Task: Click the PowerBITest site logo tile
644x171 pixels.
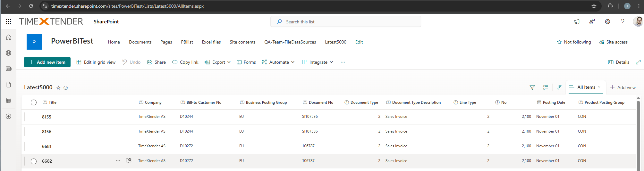Action: 34,42
